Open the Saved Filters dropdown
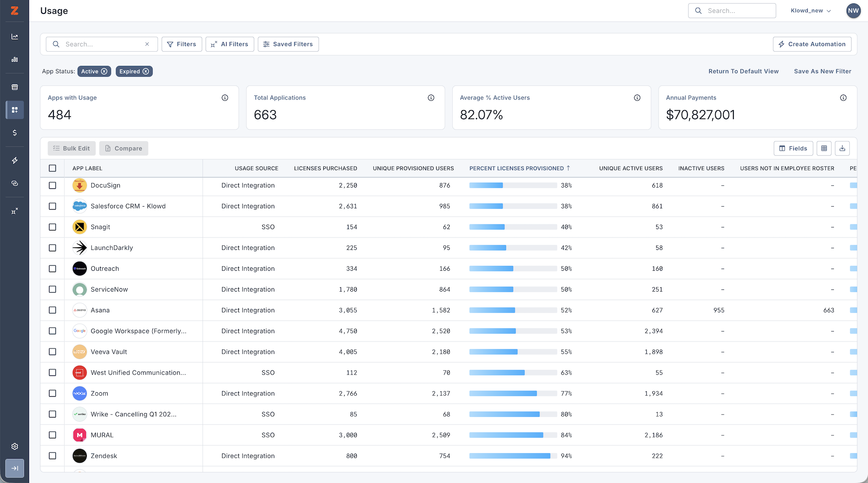This screenshot has height=483, width=868. click(288, 44)
